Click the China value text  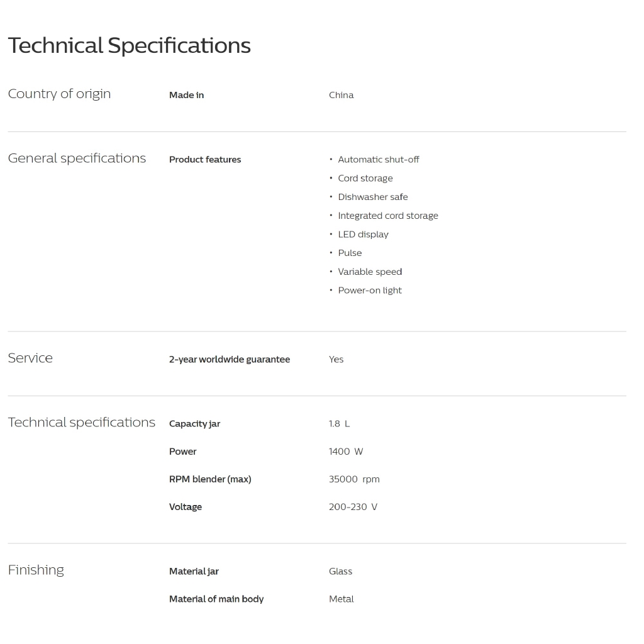click(341, 95)
